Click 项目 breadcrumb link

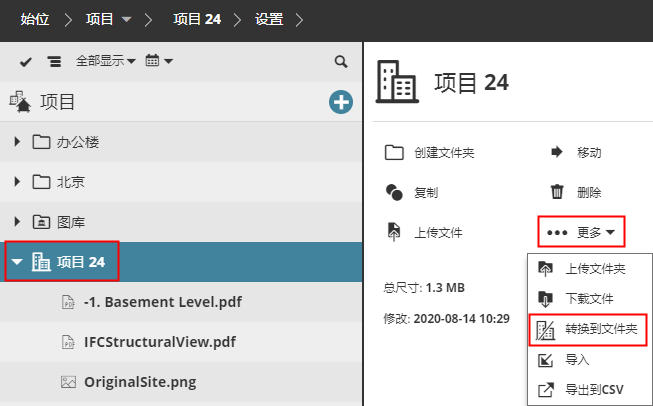(100, 19)
